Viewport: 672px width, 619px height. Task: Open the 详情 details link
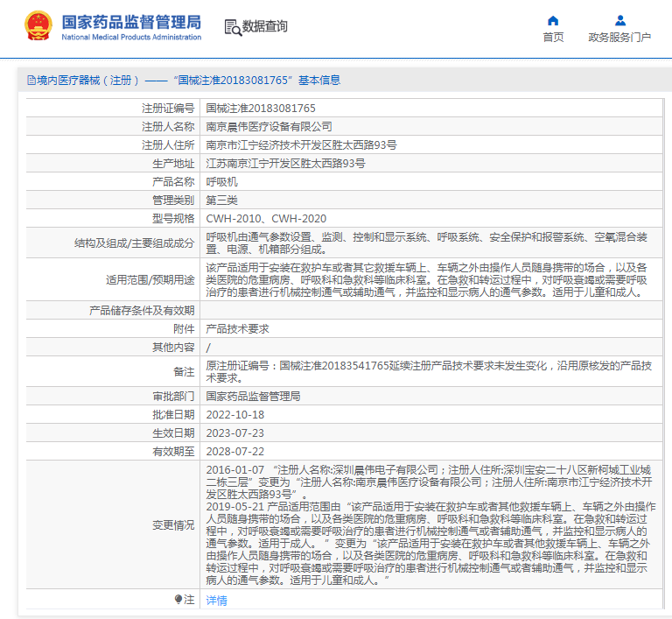coord(216,601)
